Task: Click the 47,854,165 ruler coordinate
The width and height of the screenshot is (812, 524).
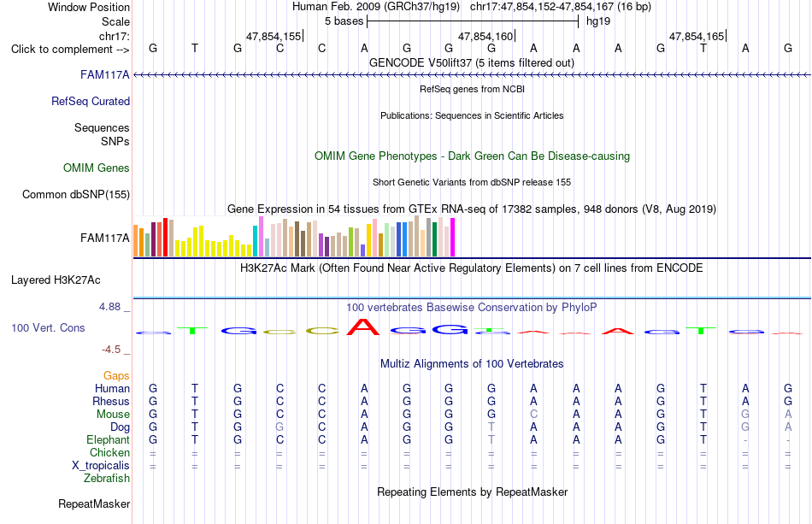Action: [697, 36]
